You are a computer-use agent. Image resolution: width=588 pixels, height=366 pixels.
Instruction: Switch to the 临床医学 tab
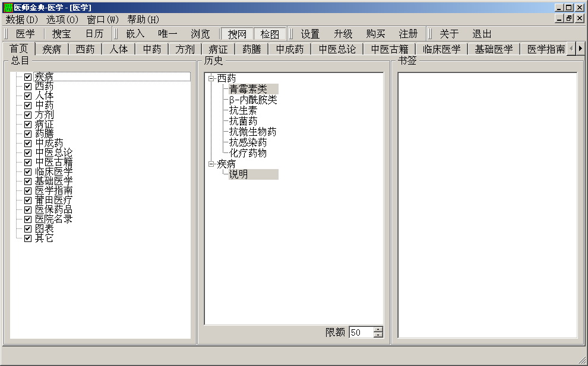(442, 49)
